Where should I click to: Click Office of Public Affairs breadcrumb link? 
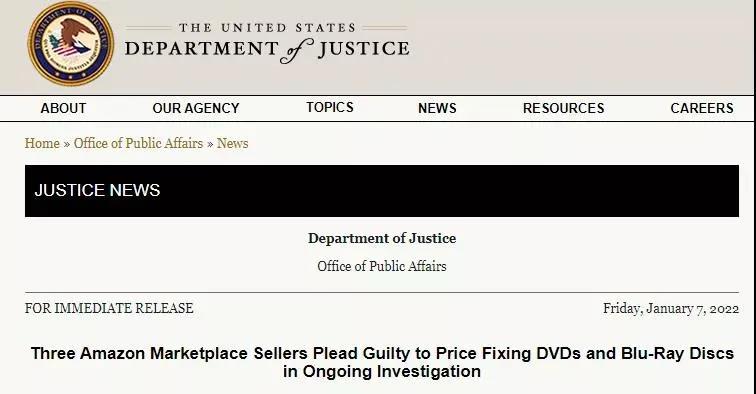(x=138, y=143)
